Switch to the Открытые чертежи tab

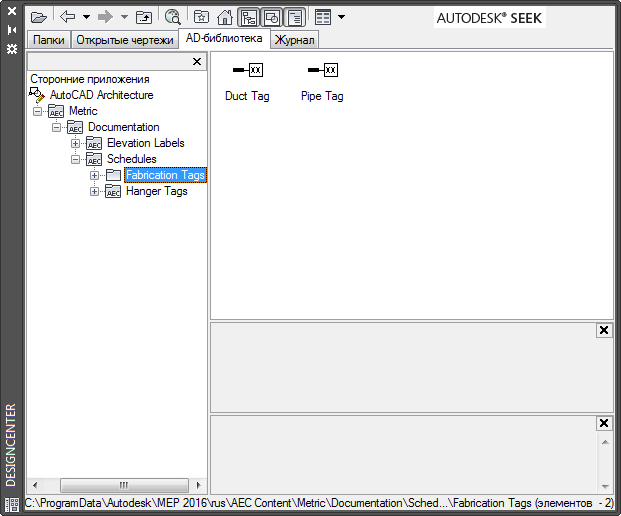[x=125, y=40]
